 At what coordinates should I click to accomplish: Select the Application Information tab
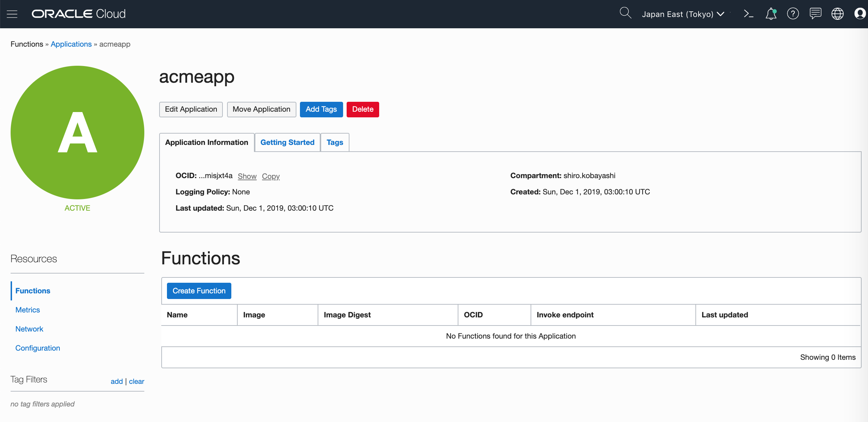[x=207, y=142]
